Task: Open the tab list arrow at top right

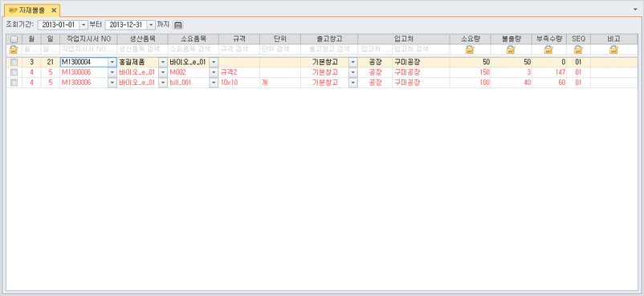Action: tap(635, 9)
